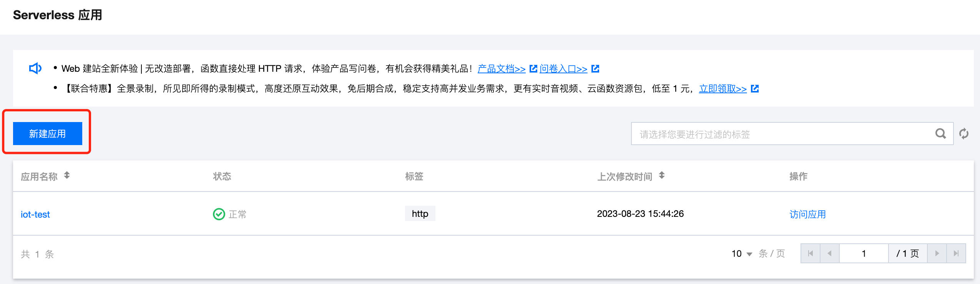The height and width of the screenshot is (284, 980).
Task: Click the announcement speaker icon
Action: (35, 68)
